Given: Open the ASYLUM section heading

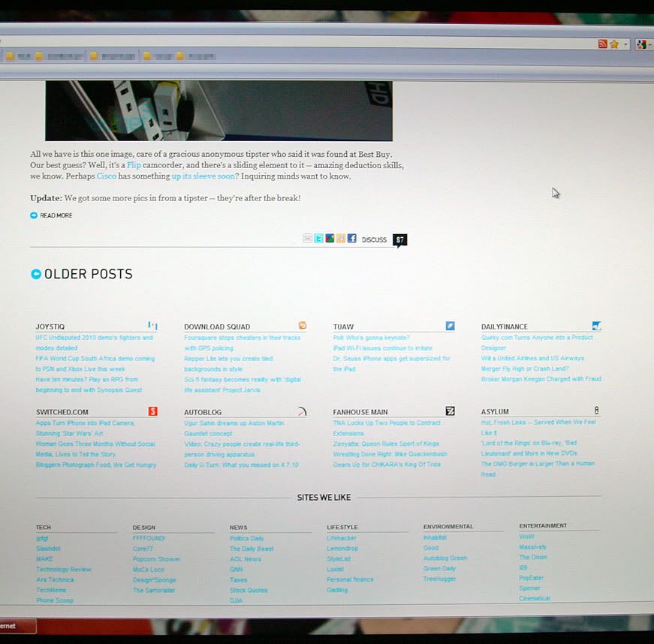Looking at the screenshot, I should coord(495,411).
